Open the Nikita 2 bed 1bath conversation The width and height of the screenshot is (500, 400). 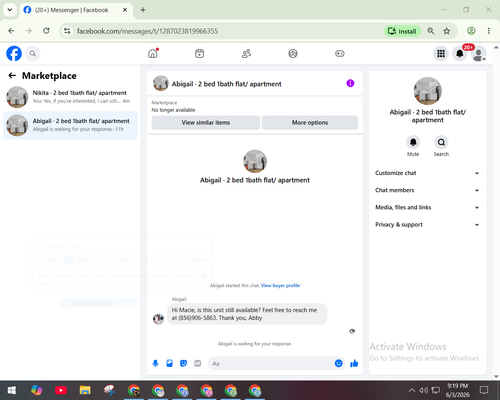[70, 97]
